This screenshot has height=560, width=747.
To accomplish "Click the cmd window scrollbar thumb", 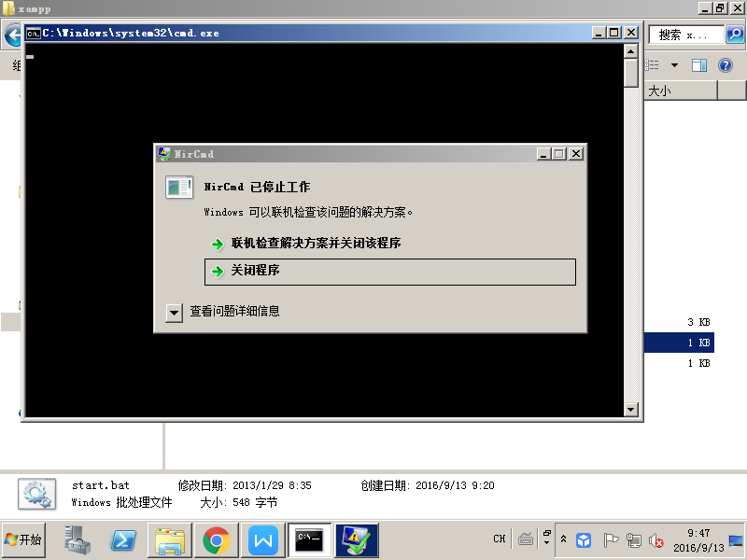I will point(631,73).
